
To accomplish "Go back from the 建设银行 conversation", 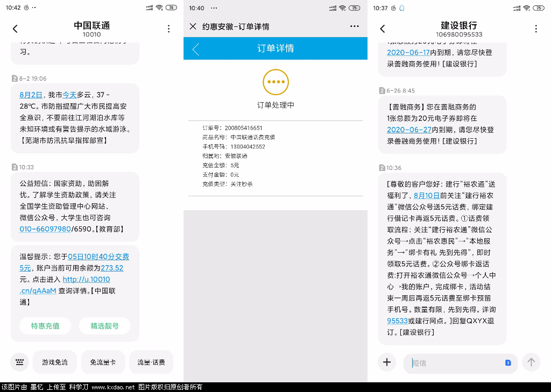I will (383, 29).
